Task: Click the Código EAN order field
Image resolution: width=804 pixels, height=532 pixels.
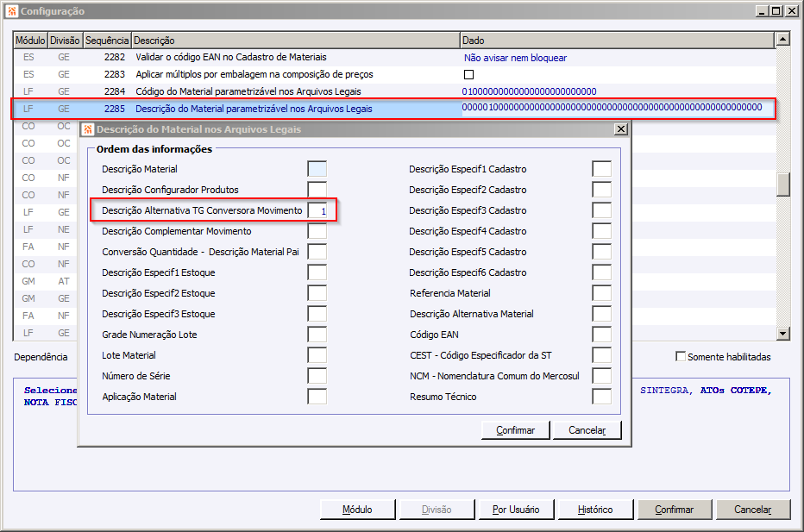Action: (x=601, y=335)
